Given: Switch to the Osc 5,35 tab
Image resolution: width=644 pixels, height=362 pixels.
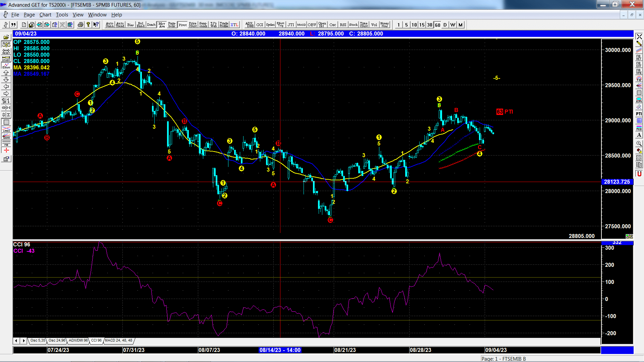Looking at the screenshot, I should (x=38, y=340).
